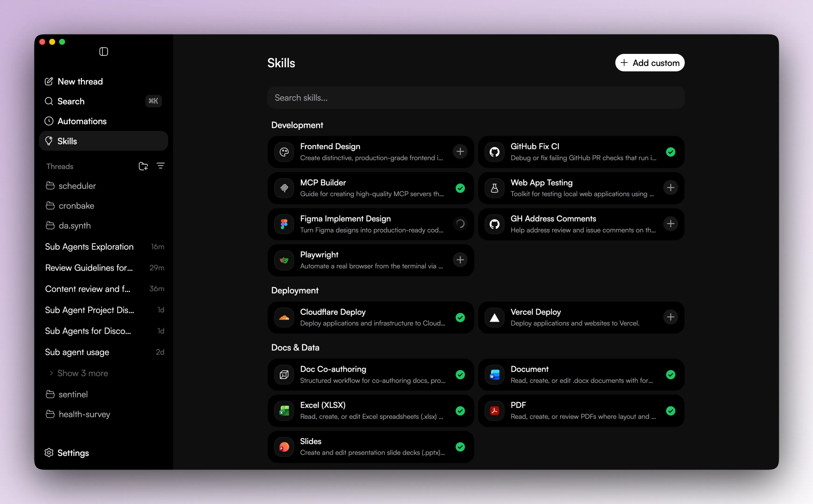Click the Figma Implement Design logo icon
The width and height of the screenshot is (813, 504).
click(284, 224)
